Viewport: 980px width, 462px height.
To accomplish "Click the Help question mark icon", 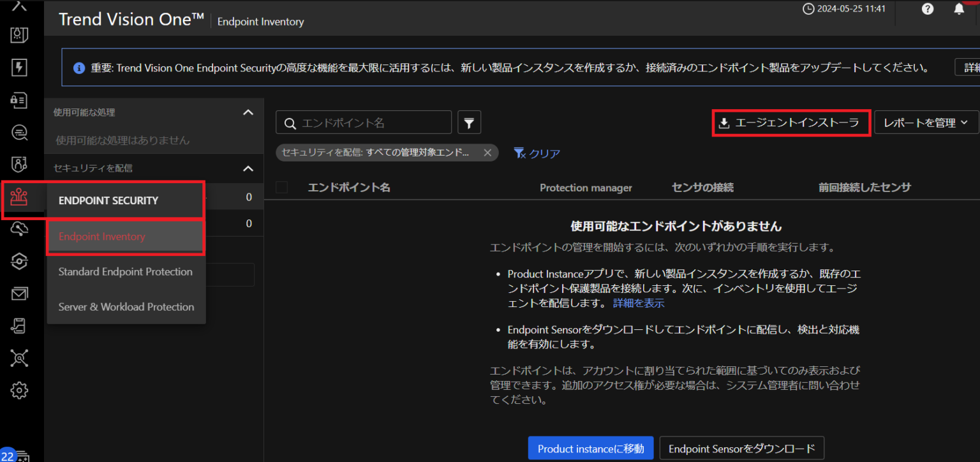I will (x=927, y=9).
